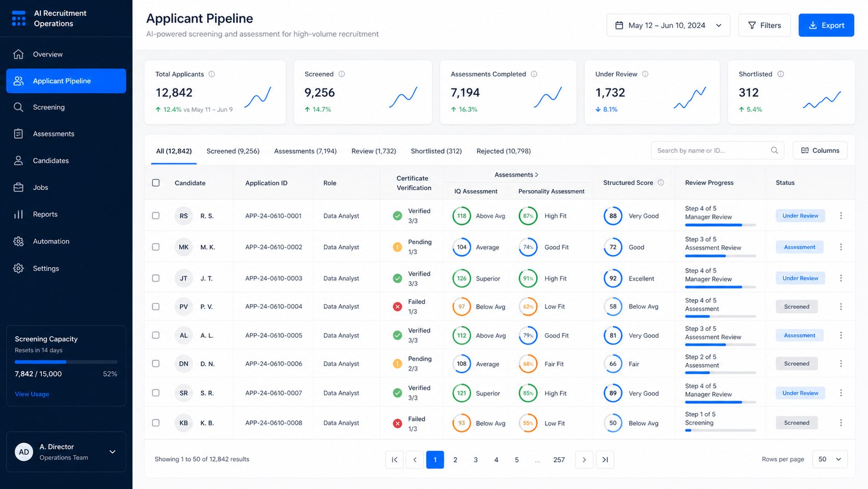Go to the previous page arrow

click(x=415, y=460)
